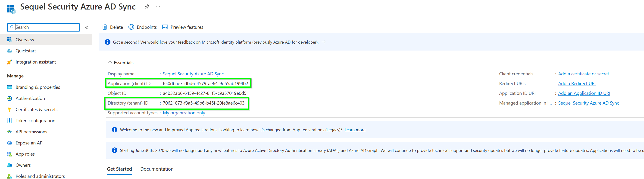Image resolution: width=644 pixels, height=179 pixels.
Task: Click the Roles and administrators icon
Action: point(9,176)
